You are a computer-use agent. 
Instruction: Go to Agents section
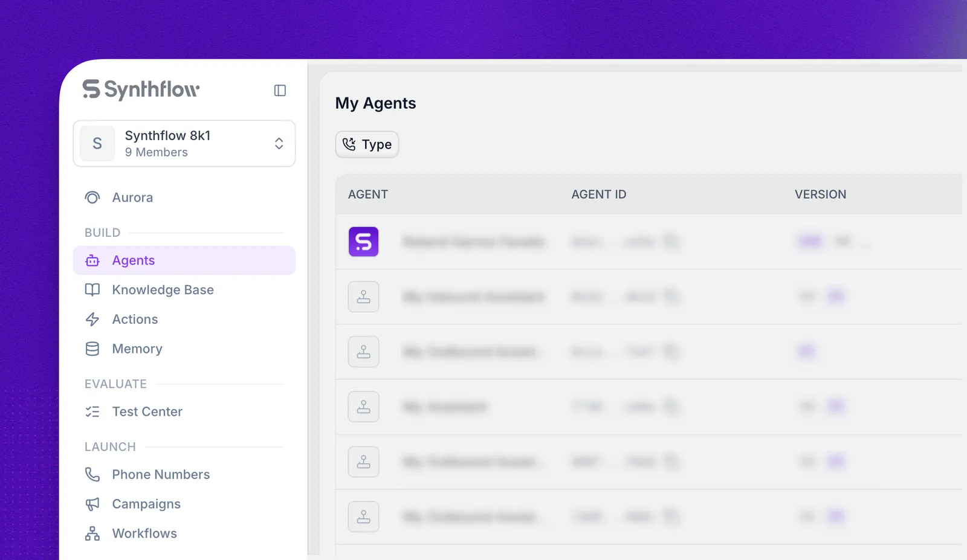(x=184, y=260)
